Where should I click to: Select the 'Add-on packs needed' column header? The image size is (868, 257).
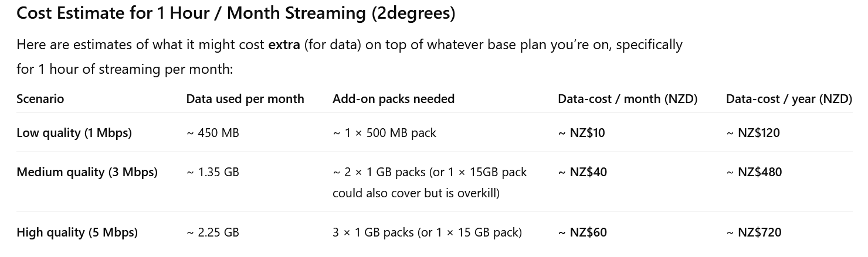tap(394, 99)
